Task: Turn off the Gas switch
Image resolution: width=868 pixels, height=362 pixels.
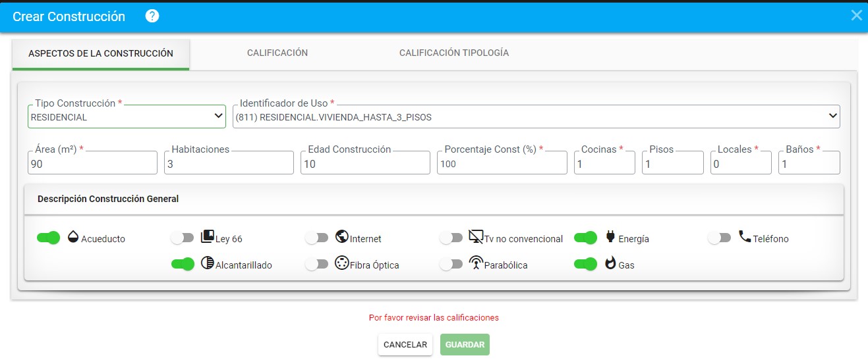Action: coord(586,264)
